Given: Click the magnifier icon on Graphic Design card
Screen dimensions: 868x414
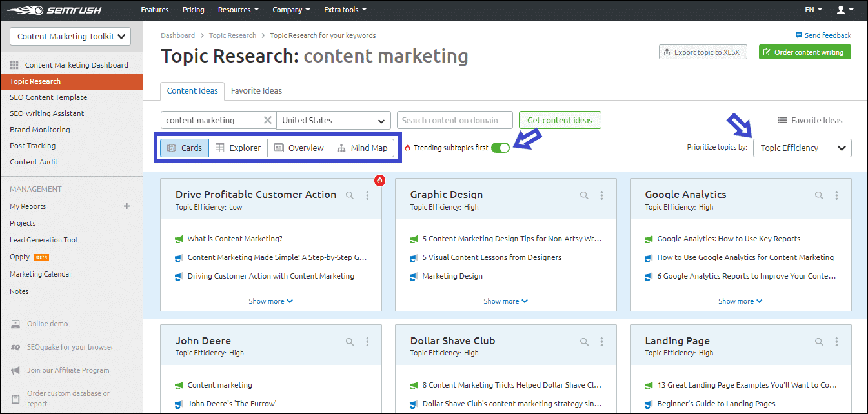Looking at the screenshot, I should coord(584,195).
